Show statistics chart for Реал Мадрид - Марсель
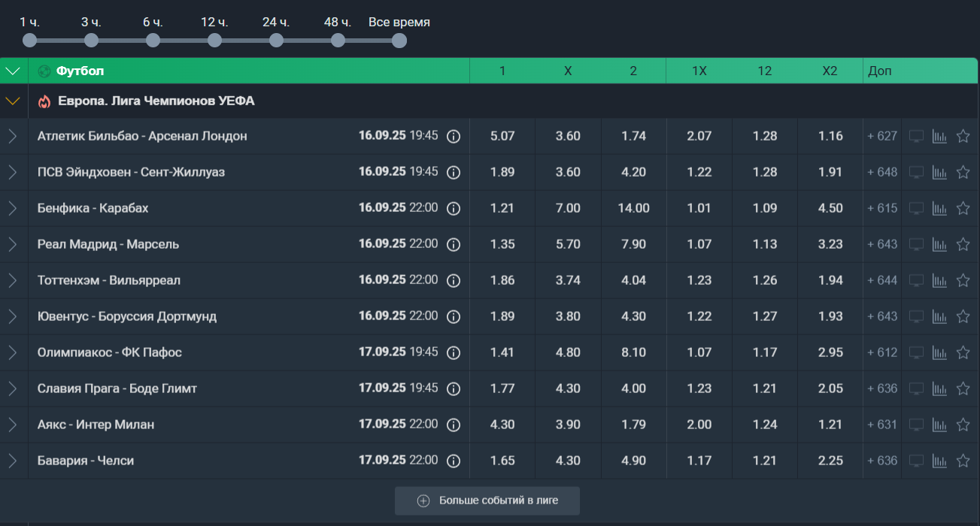This screenshot has width=980, height=526. 939,244
